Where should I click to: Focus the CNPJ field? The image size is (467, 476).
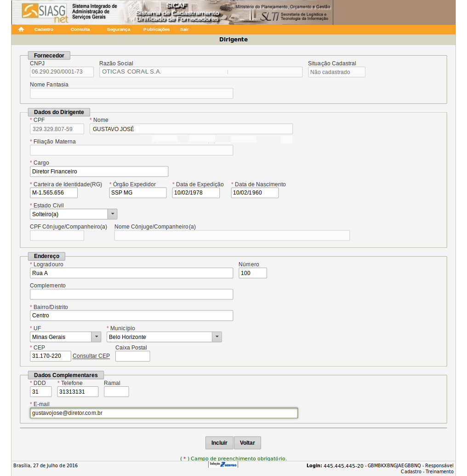pyautogui.click(x=62, y=72)
